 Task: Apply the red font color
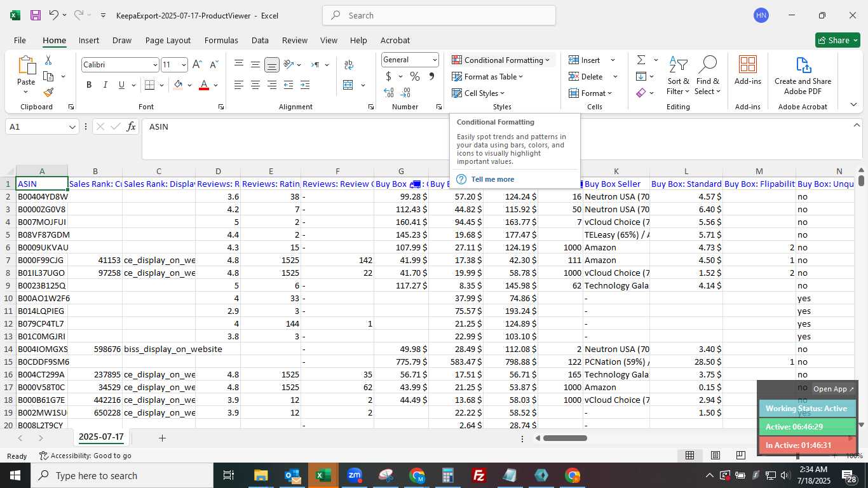coord(204,85)
